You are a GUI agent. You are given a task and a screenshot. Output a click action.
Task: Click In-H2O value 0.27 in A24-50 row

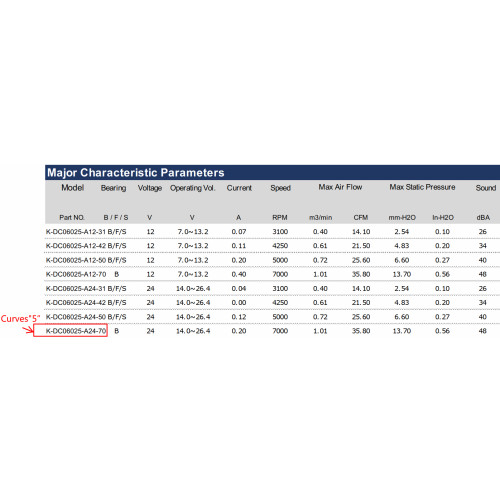[442, 317]
